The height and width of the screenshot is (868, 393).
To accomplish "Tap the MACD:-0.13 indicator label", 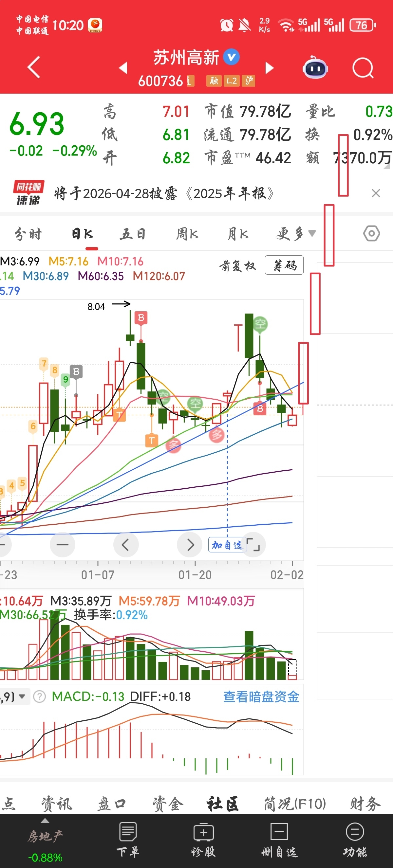I will (88, 696).
